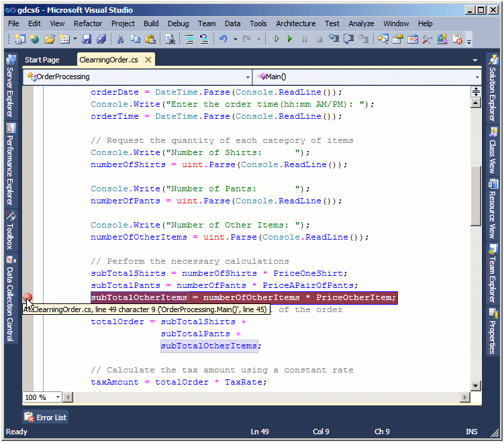The width and height of the screenshot is (504, 443).
Task: Open Team Explorer from the toolbar icon
Action: tap(413, 39)
